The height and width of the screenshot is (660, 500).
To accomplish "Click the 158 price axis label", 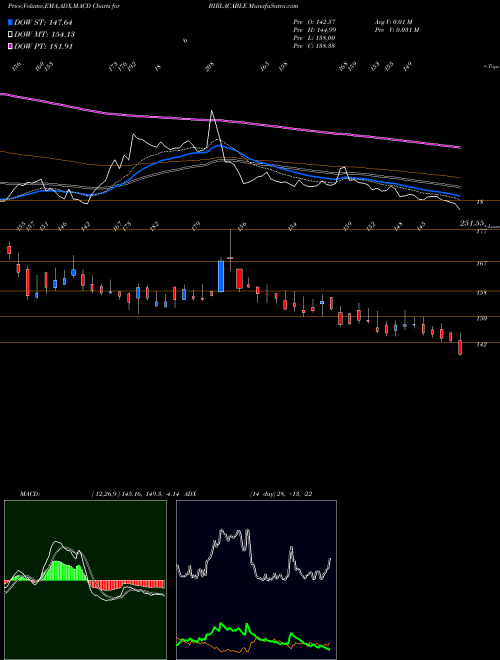I will [x=481, y=293].
